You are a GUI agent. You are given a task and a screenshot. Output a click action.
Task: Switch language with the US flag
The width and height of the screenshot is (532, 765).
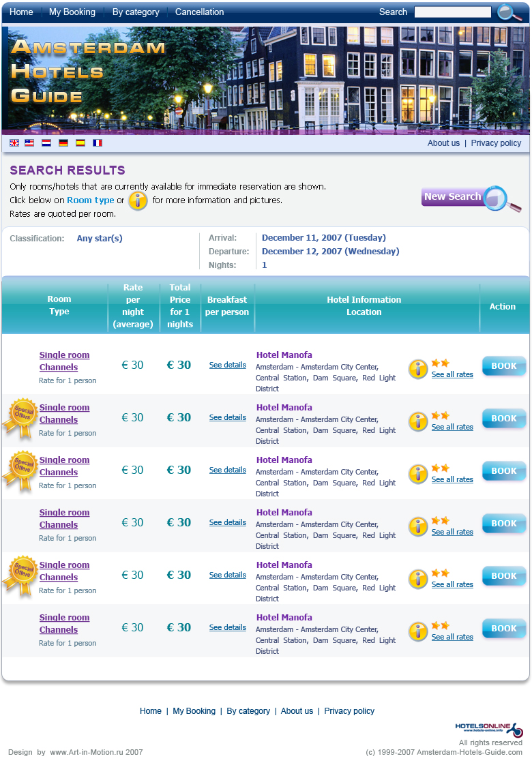29,143
